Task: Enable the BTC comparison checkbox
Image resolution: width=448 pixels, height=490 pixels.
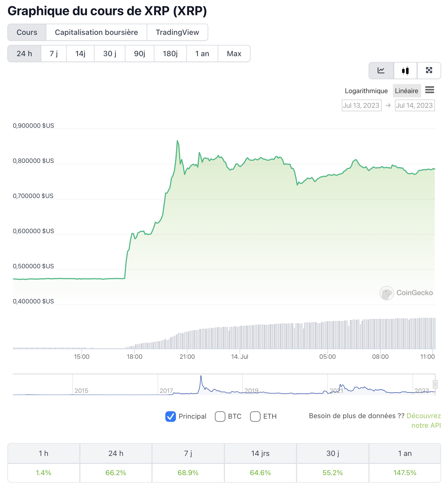Action: click(x=220, y=417)
